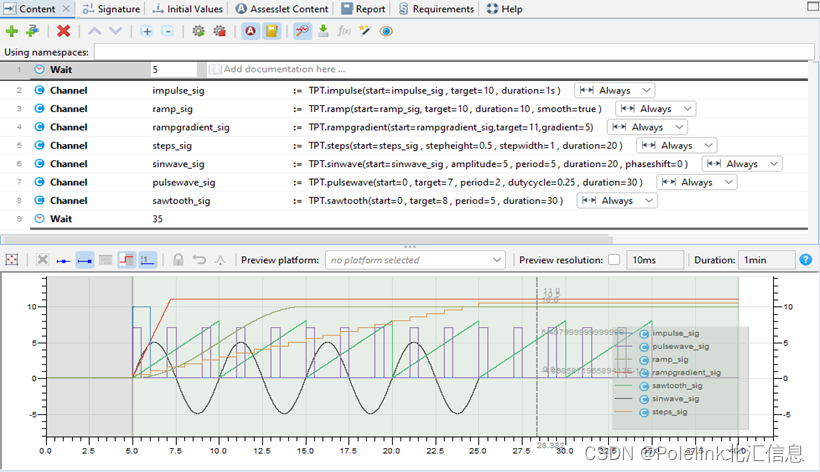Toggle the blue line end-marker button
The width and height of the screenshot is (820, 472).
85,260
